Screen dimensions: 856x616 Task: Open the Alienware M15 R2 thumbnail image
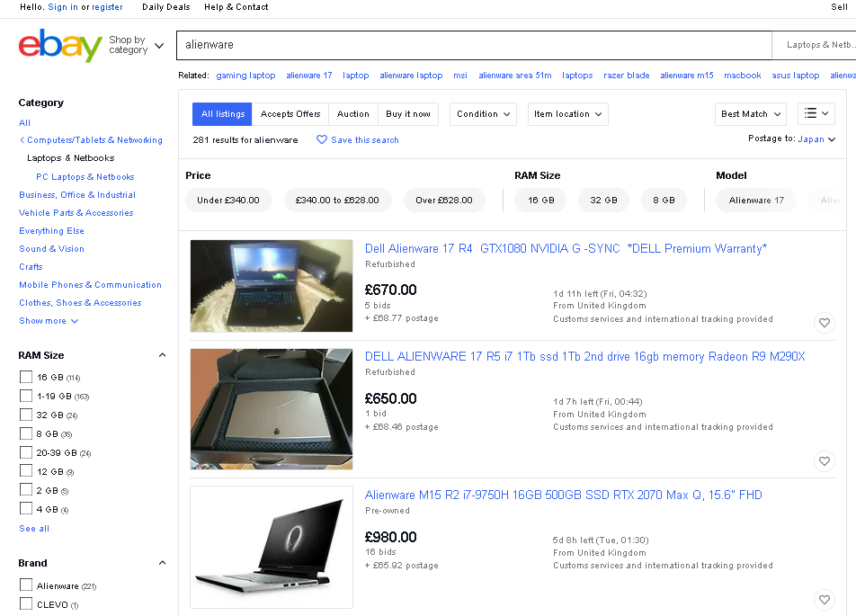pos(272,547)
